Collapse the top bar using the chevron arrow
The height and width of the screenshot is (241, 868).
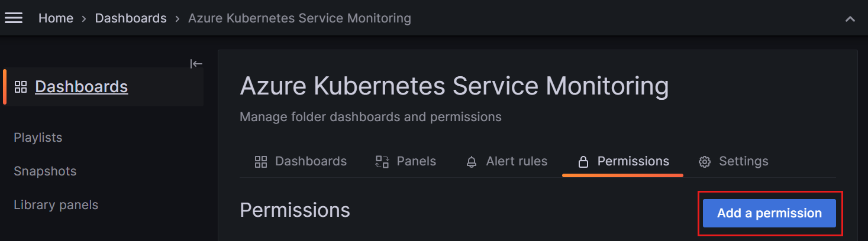click(850, 19)
